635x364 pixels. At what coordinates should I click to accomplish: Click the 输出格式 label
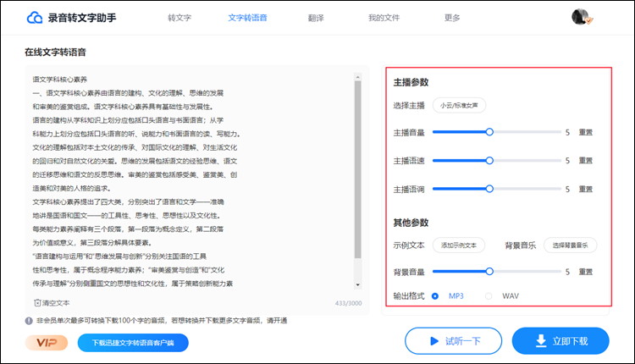pos(409,296)
